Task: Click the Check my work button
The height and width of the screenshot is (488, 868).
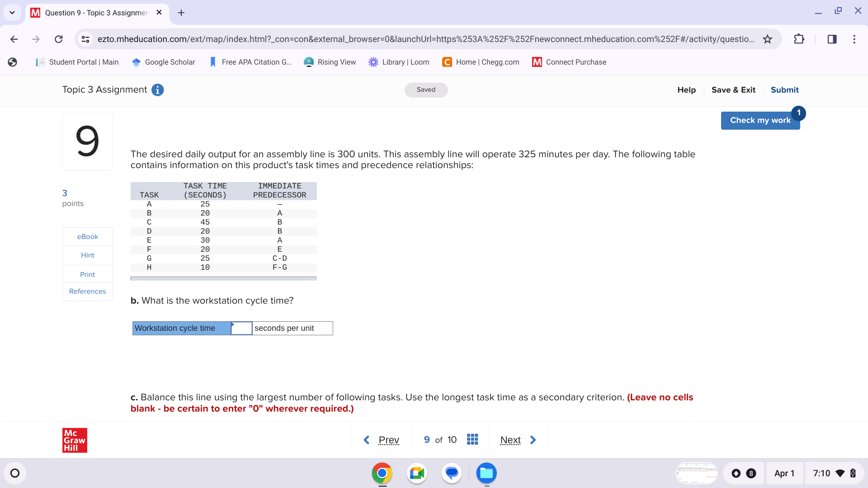Action: pos(760,120)
